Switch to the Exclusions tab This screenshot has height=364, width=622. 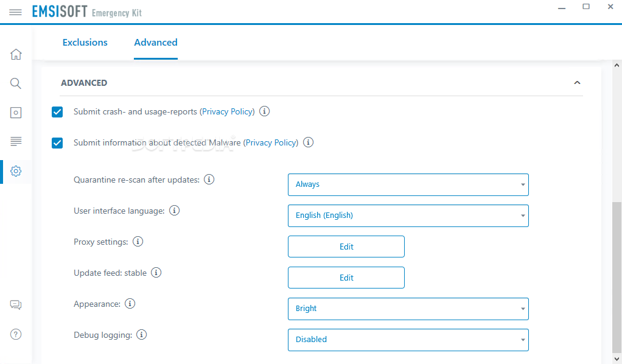coord(85,43)
